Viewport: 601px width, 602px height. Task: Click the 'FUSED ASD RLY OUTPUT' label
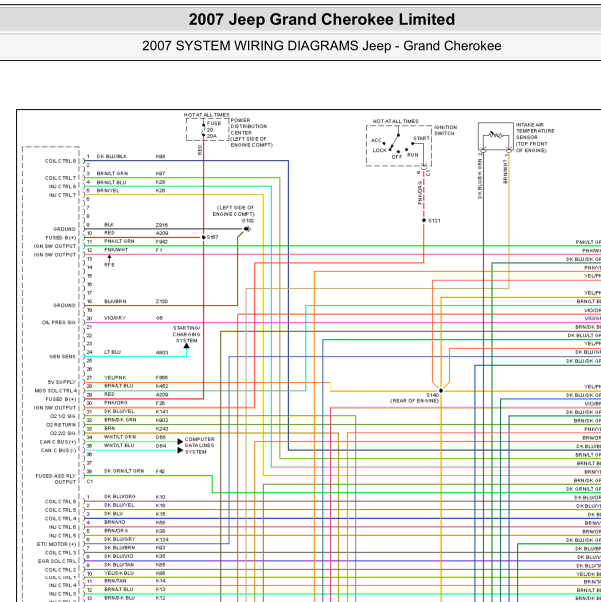56,478
